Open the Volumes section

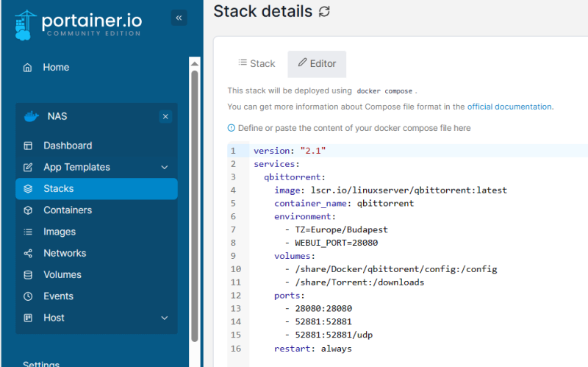[x=62, y=274]
